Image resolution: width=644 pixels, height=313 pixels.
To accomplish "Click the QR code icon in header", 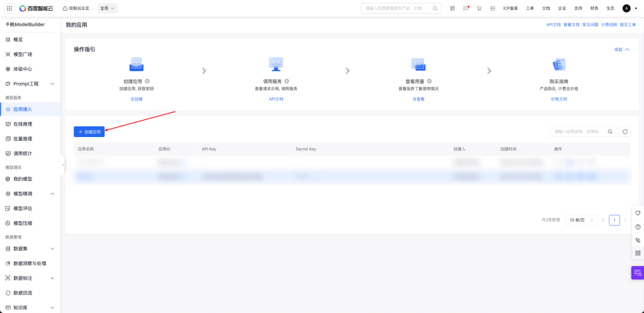I will pyautogui.click(x=452, y=8).
